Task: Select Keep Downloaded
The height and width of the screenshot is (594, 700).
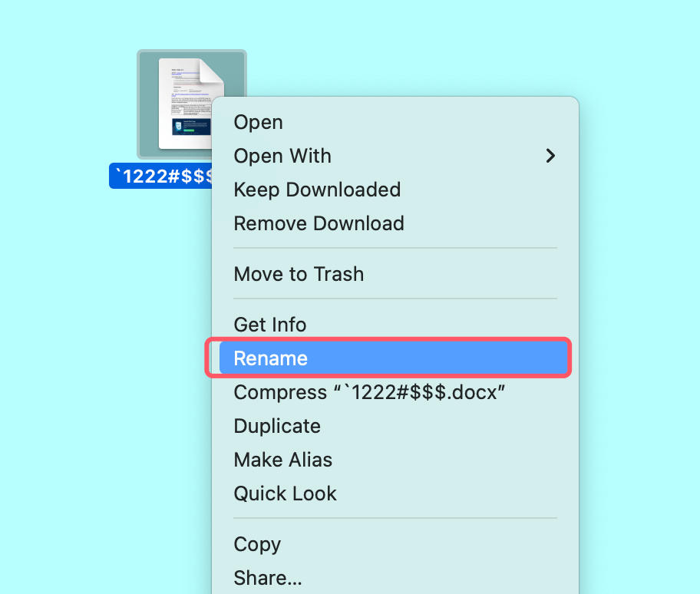Action: 317,190
